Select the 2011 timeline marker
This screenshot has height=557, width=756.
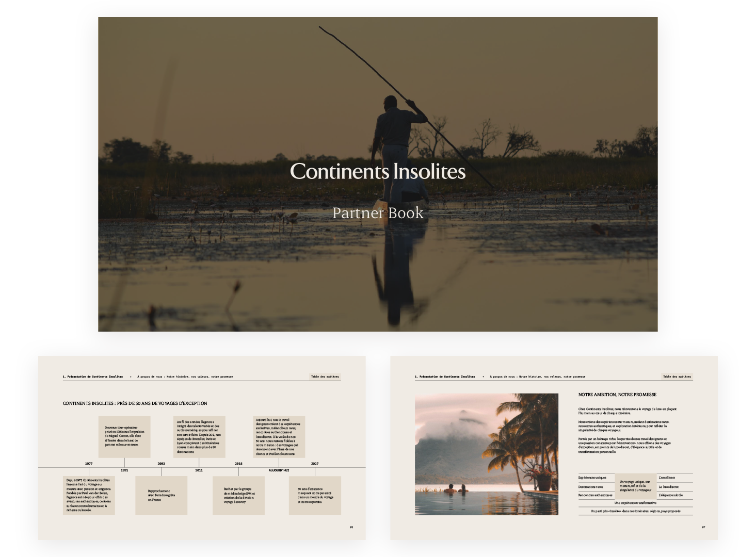[x=199, y=470]
